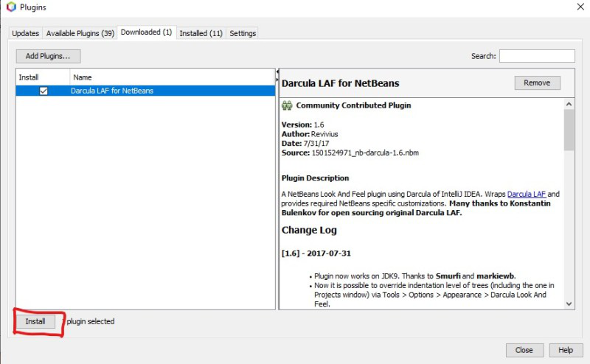Uncheck the Darcula LAF install checkbox
The width and height of the screenshot is (590, 364).
44,91
